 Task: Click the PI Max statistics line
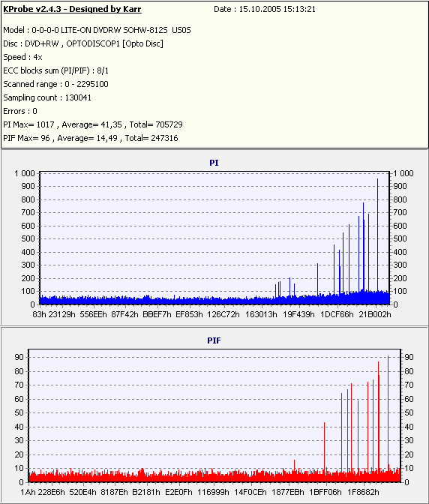pos(93,124)
